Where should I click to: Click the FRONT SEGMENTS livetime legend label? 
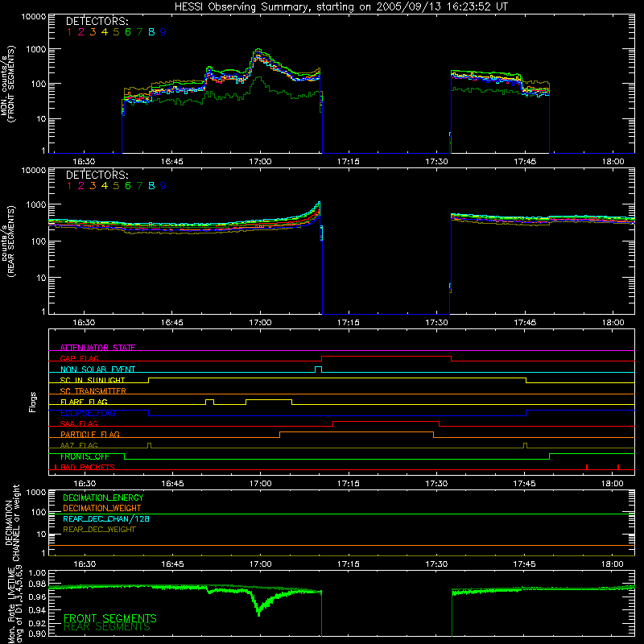coord(110,618)
